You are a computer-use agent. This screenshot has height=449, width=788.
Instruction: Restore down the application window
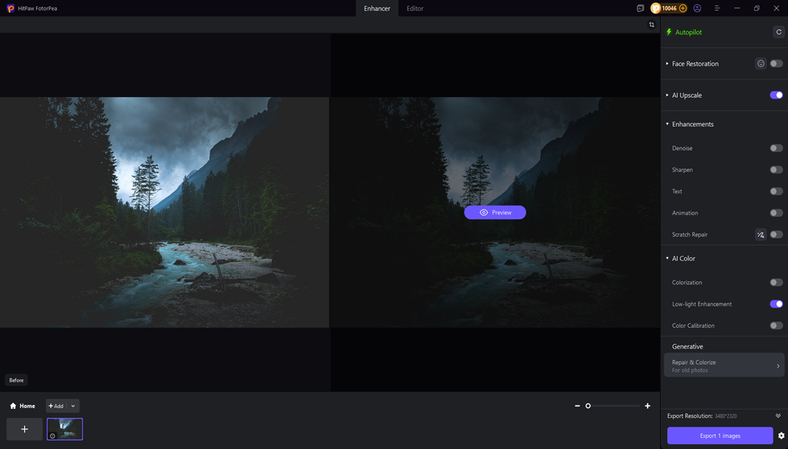tap(756, 9)
